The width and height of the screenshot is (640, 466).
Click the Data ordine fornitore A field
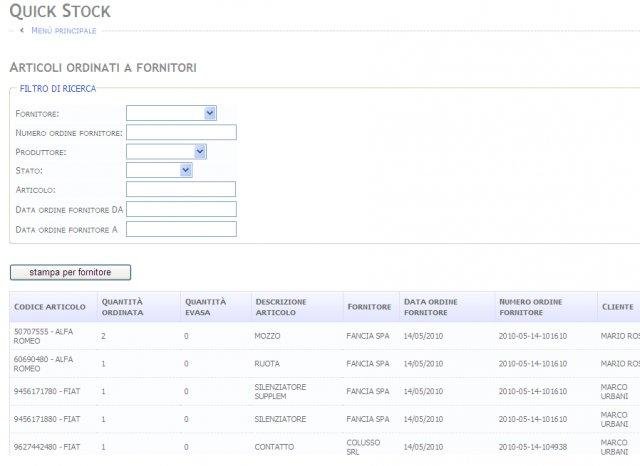pyautogui.click(x=181, y=229)
